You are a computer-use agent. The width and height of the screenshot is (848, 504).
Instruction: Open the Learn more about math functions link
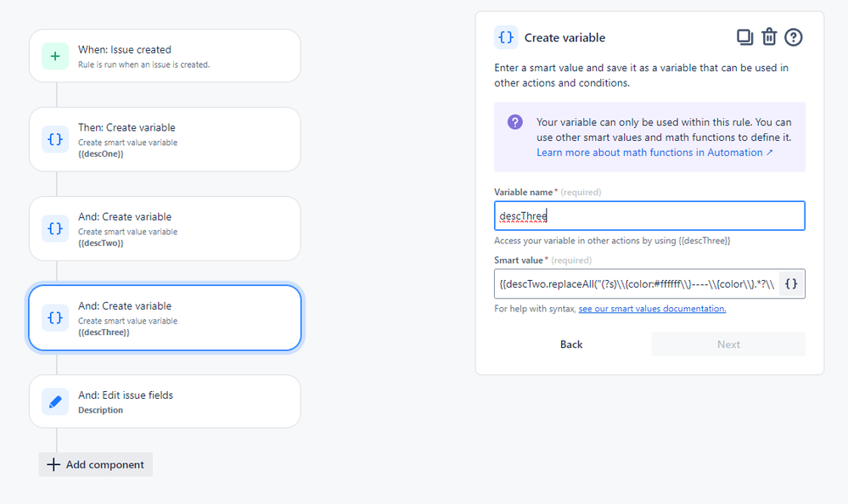coord(654,153)
